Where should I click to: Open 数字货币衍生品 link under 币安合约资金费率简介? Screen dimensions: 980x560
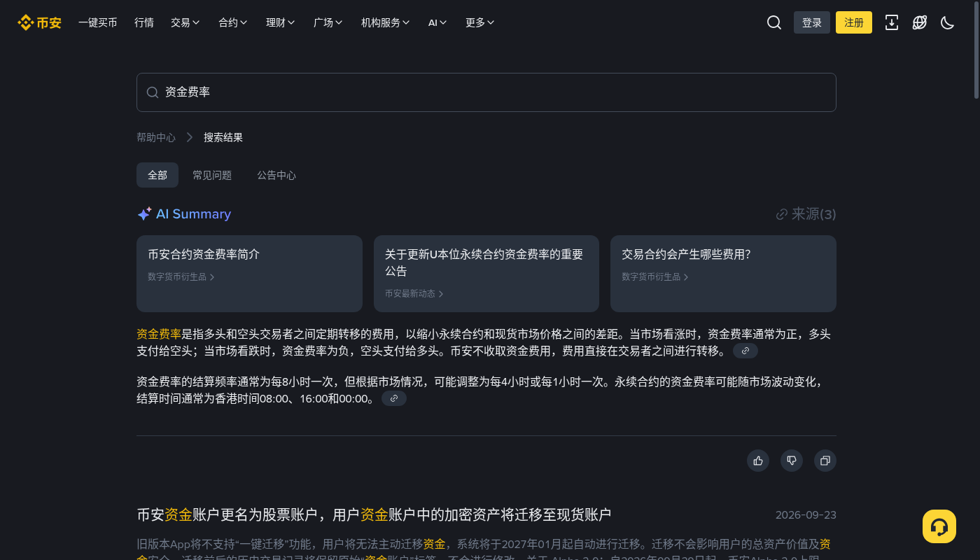point(181,277)
